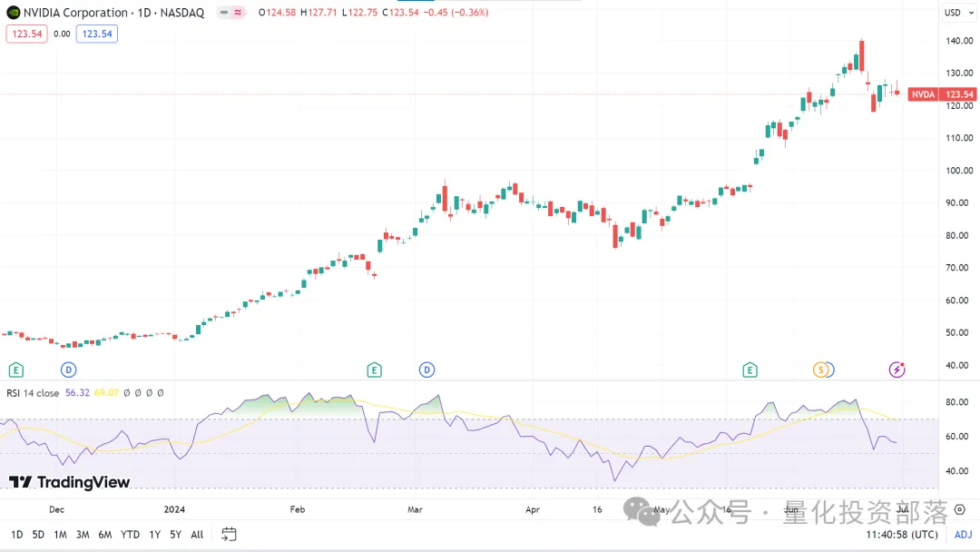Open the earnings E marker in late May
The width and height of the screenshot is (980, 552).
750,370
